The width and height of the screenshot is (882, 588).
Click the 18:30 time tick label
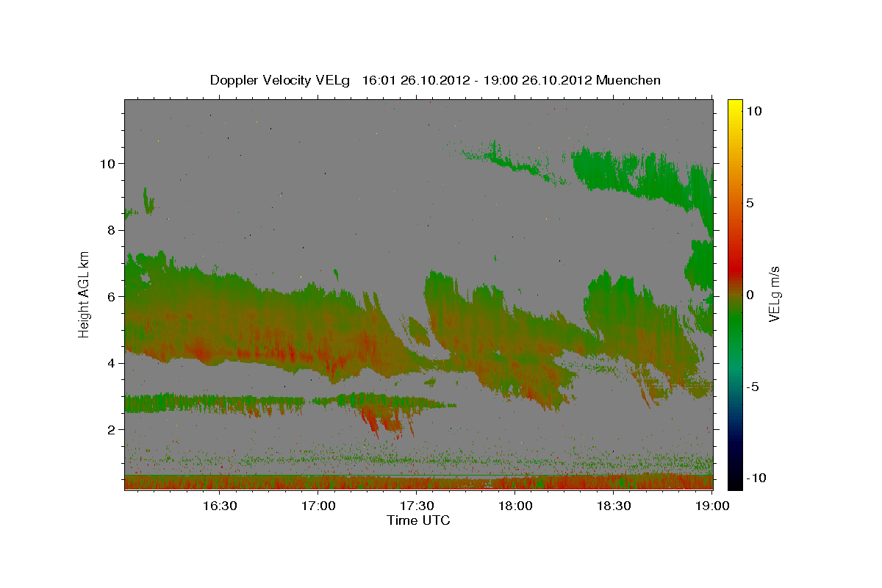614,506
